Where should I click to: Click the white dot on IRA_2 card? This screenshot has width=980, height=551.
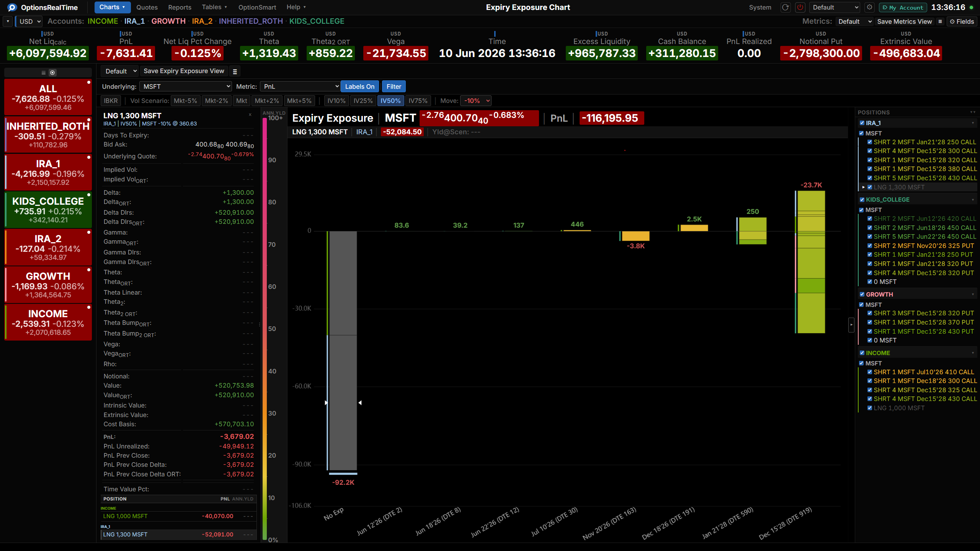click(x=89, y=232)
